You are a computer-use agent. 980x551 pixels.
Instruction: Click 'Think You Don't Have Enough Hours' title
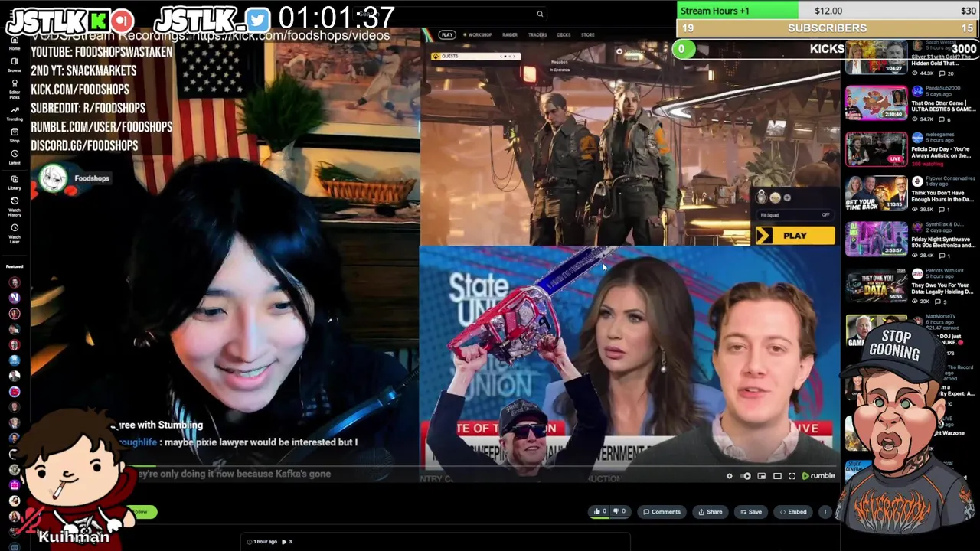(x=942, y=197)
